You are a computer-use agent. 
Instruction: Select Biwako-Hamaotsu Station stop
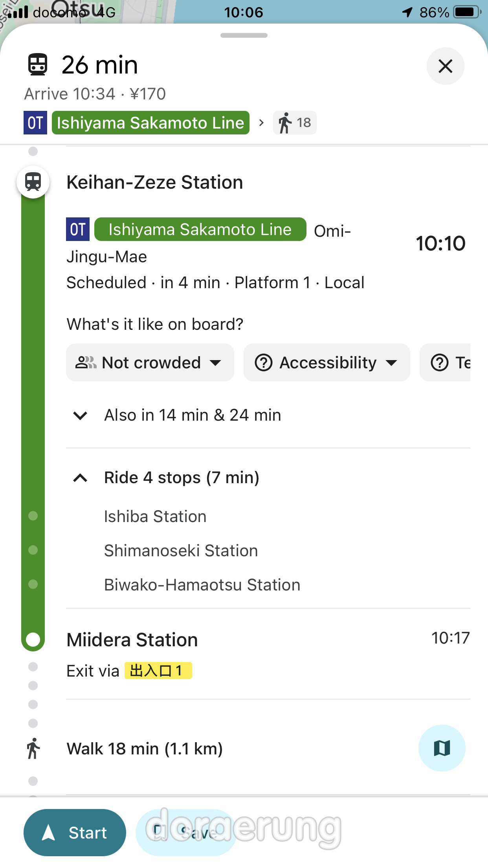pyautogui.click(x=202, y=585)
